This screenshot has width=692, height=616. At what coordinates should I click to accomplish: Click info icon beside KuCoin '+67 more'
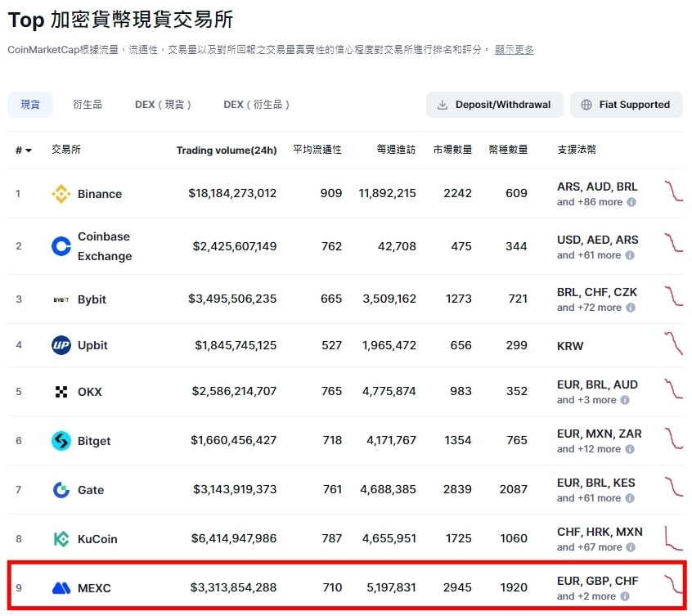pyautogui.click(x=631, y=547)
